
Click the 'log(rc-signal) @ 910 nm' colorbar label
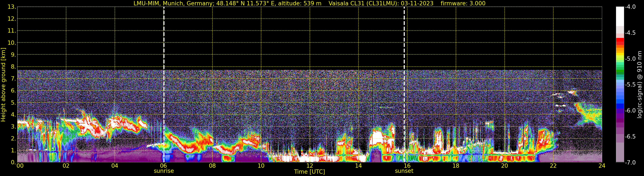pyautogui.click(x=640, y=85)
